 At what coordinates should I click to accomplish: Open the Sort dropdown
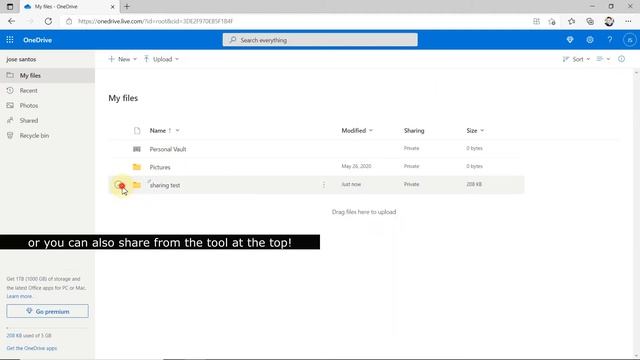576,59
